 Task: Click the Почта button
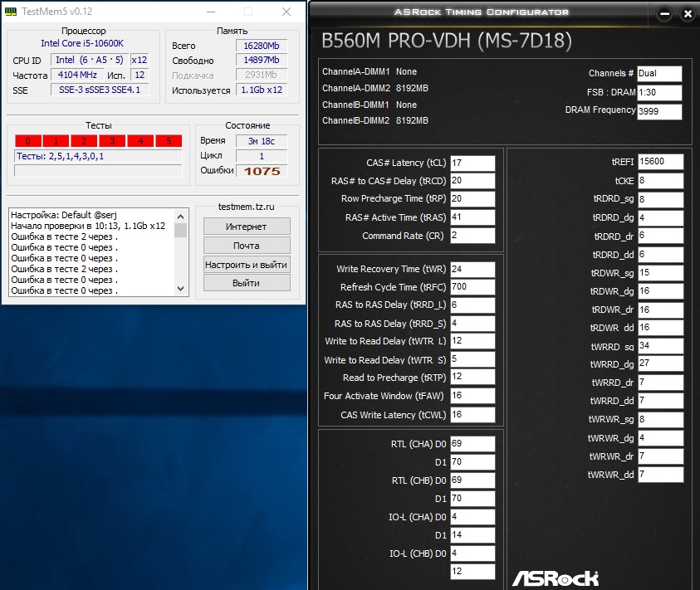click(247, 246)
